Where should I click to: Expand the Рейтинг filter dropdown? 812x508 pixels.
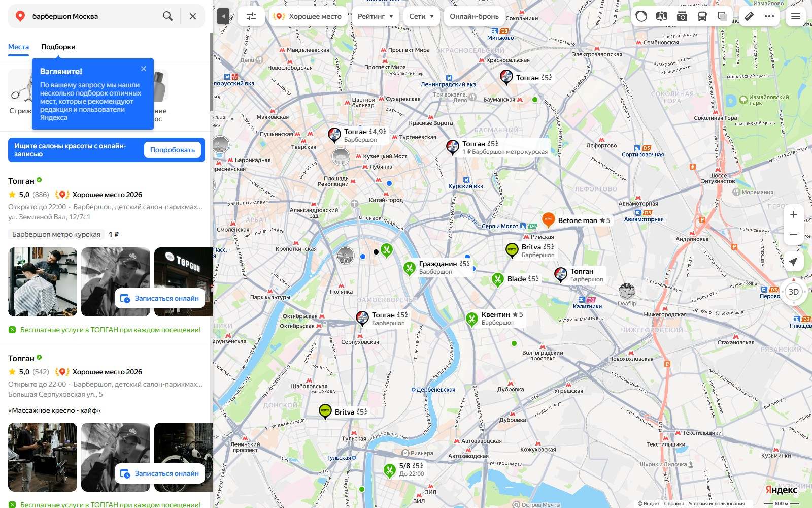[x=376, y=16]
